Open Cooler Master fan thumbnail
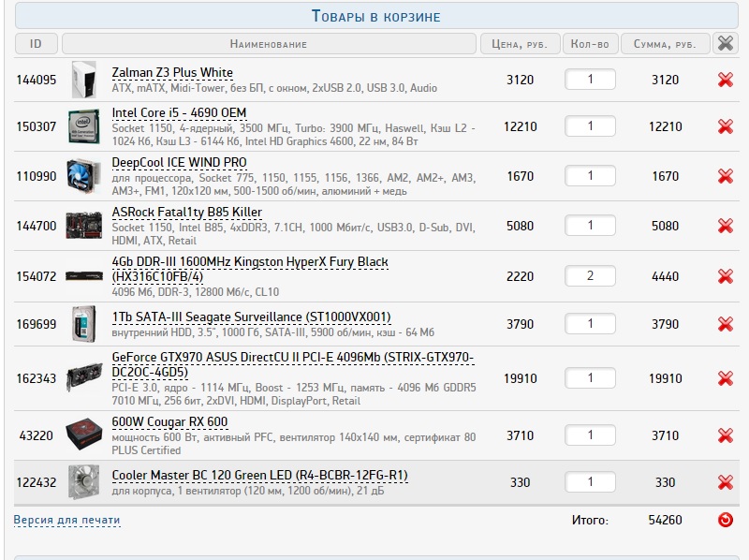Viewport: 749px width, 560px height. click(x=84, y=482)
